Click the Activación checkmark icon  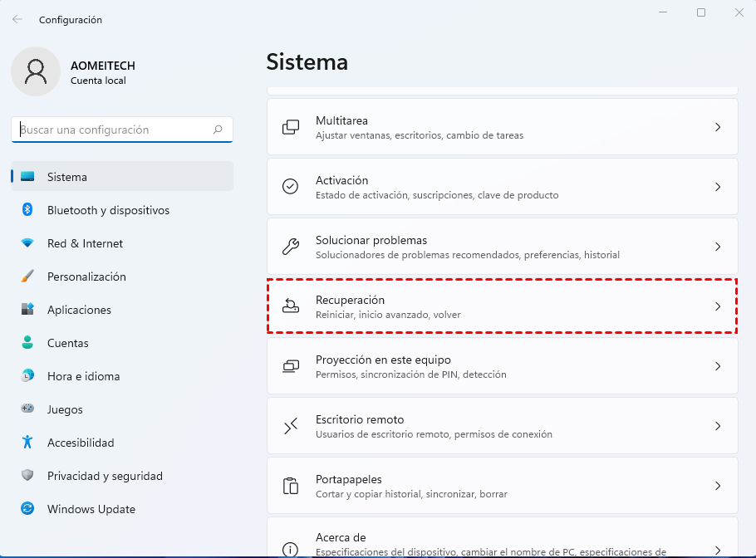pyautogui.click(x=290, y=187)
